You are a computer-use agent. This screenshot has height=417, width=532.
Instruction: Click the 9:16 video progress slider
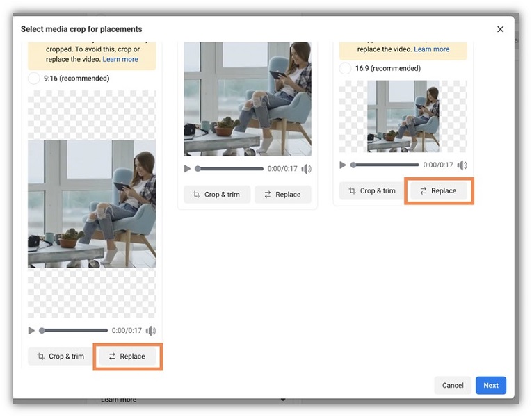74,331
